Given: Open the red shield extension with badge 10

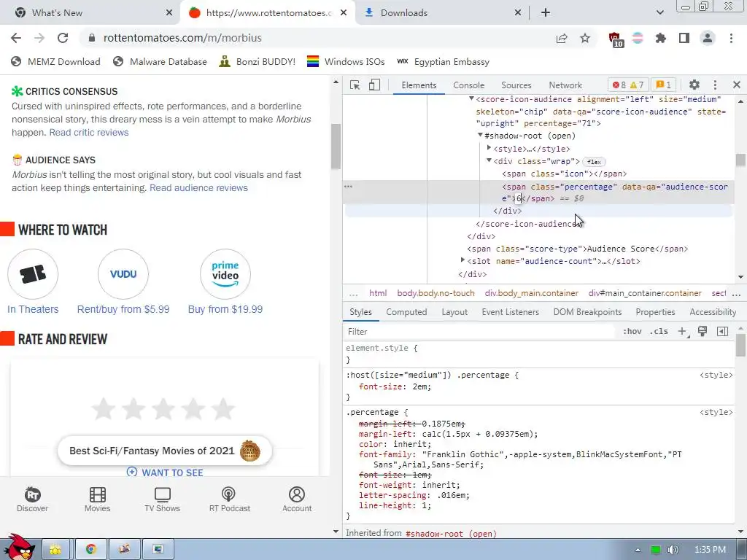Looking at the screenshot, I should point(616,39).
